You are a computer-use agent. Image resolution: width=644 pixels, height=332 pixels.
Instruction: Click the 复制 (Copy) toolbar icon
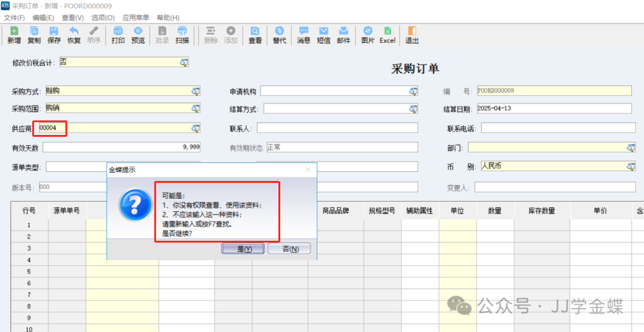34,35
